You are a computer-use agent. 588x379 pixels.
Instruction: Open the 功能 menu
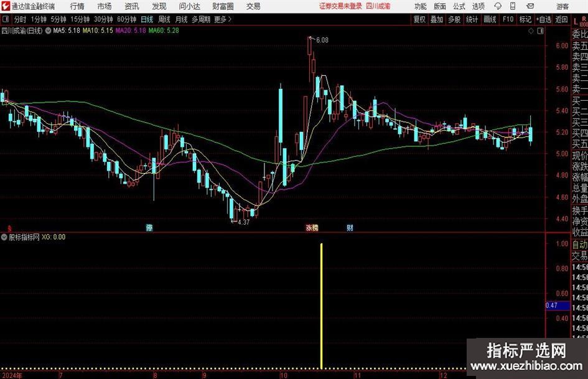click(x=421, y=6)
